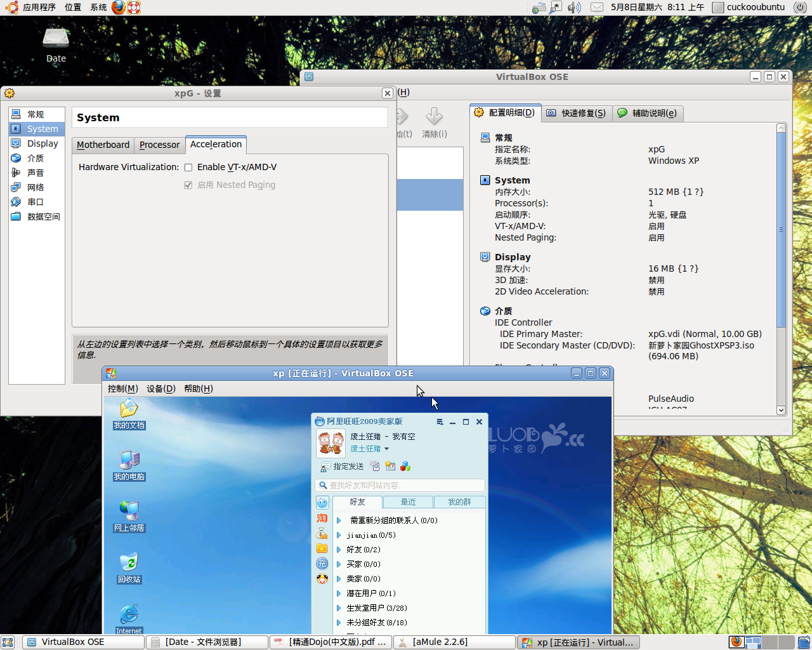Expand the 买家 (0/0) group

tap(339, 564)
